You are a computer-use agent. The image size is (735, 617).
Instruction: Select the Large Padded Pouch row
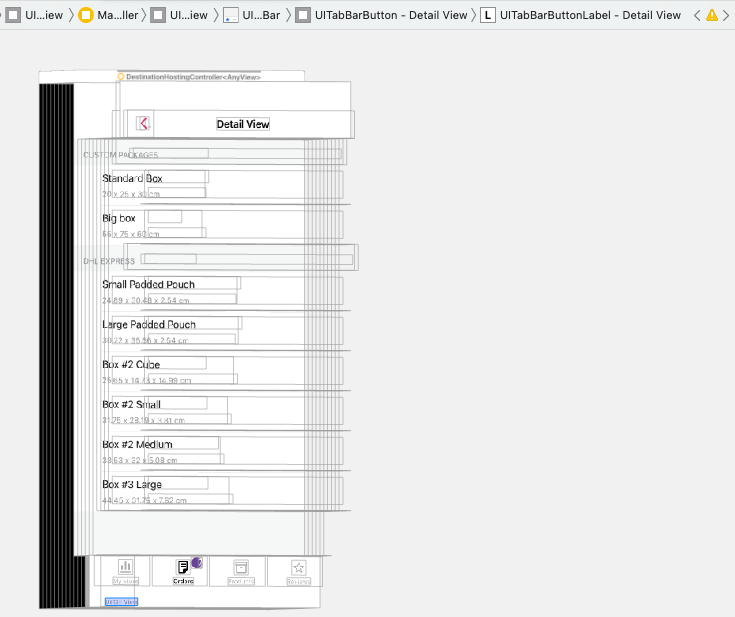coord(149,324)
